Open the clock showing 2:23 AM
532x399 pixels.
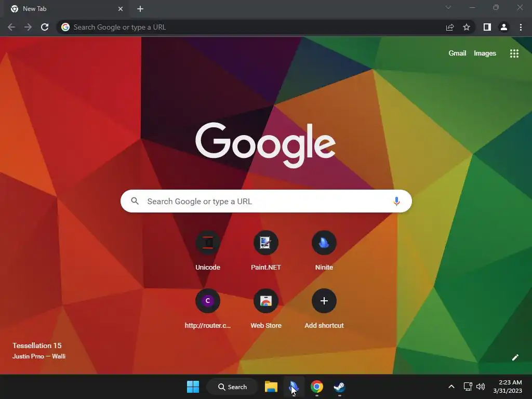click(508, 387)
